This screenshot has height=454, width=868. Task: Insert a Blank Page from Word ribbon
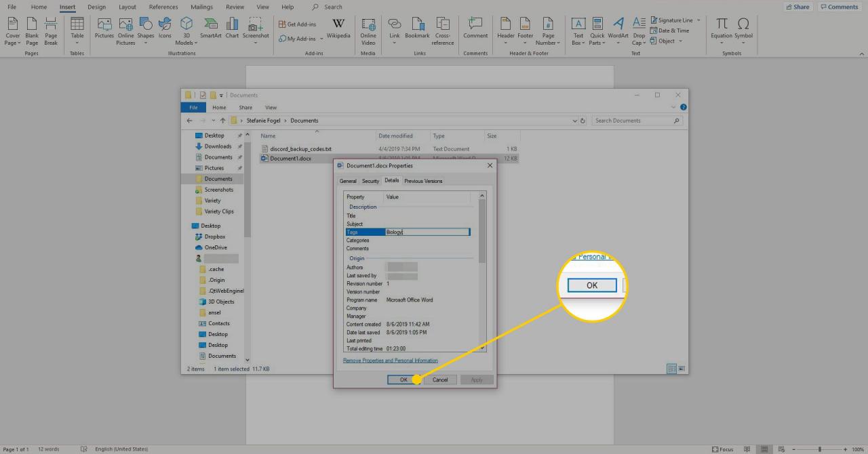(x=32, y=31)
